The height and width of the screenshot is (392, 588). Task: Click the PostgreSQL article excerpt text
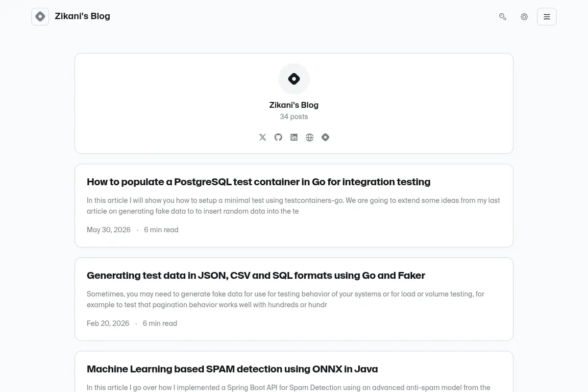(294, 206)
